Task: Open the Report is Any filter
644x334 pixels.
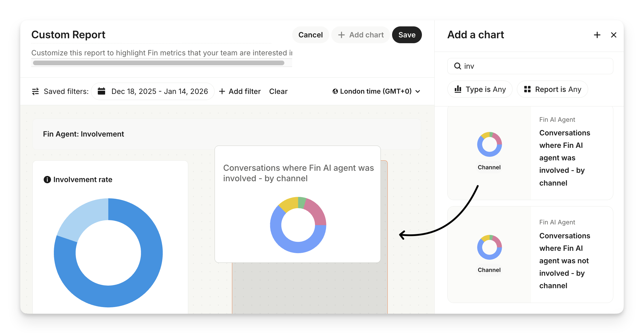Action: click(x=552, y=89)
